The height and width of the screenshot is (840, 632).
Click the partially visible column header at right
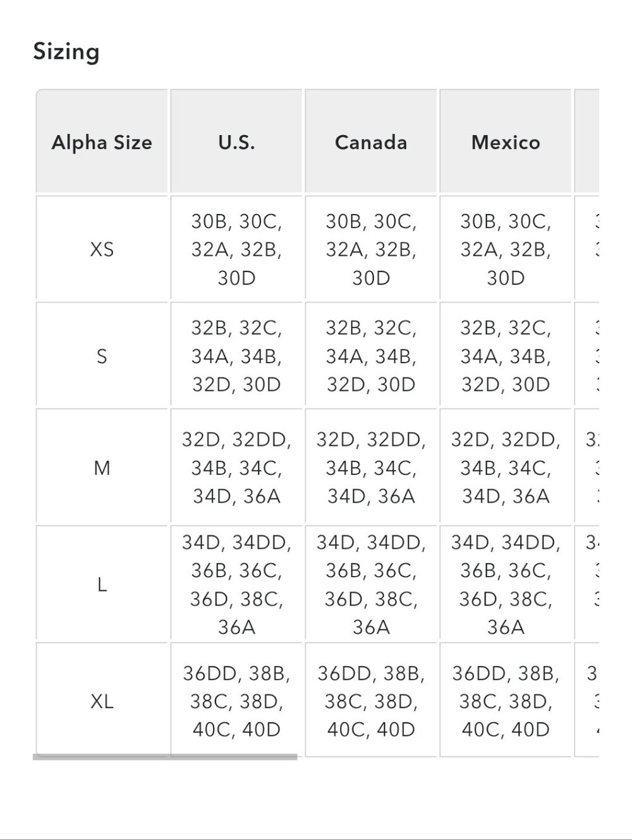coord(586,141)
